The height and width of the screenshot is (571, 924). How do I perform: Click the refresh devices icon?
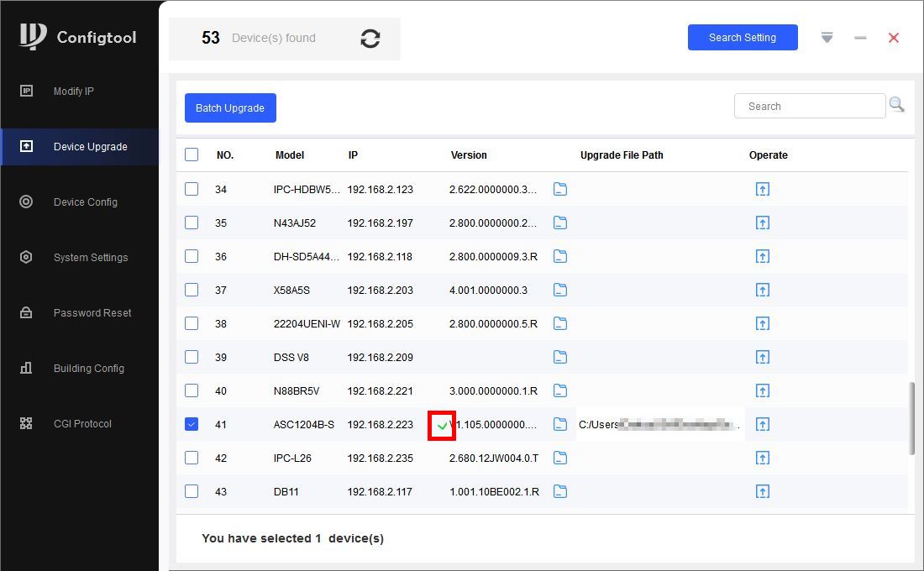(x=370, y=39)
